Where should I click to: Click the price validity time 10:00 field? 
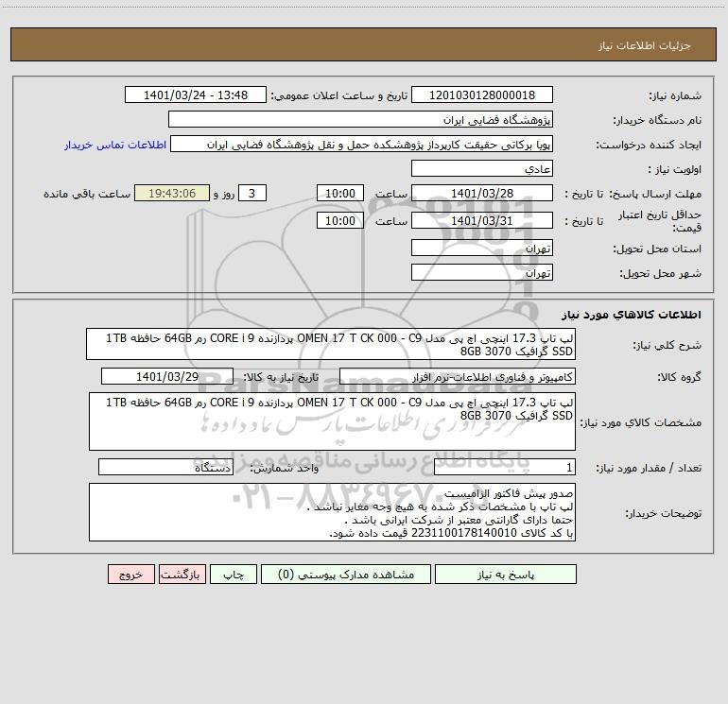pos(339,221)
